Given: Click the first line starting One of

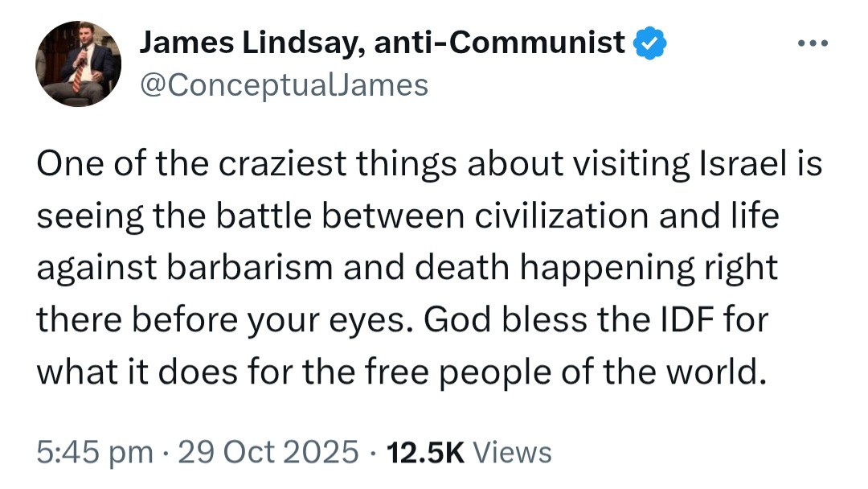Looking at the screenshot, I should click(x=429, y=165).
